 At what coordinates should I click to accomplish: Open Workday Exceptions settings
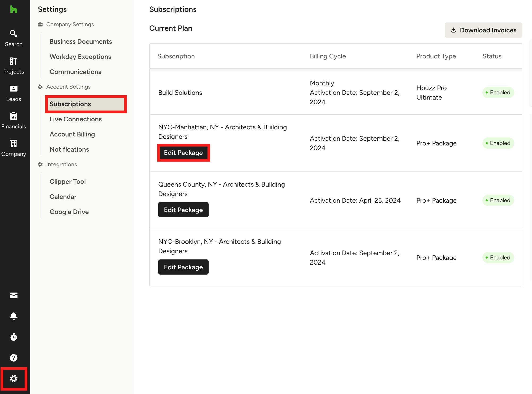(80, 57)
